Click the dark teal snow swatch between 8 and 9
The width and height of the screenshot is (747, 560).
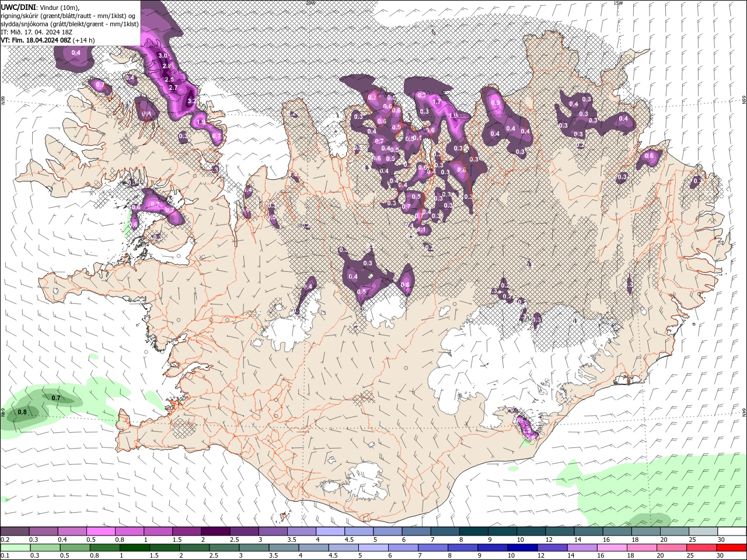coord(473,531)
